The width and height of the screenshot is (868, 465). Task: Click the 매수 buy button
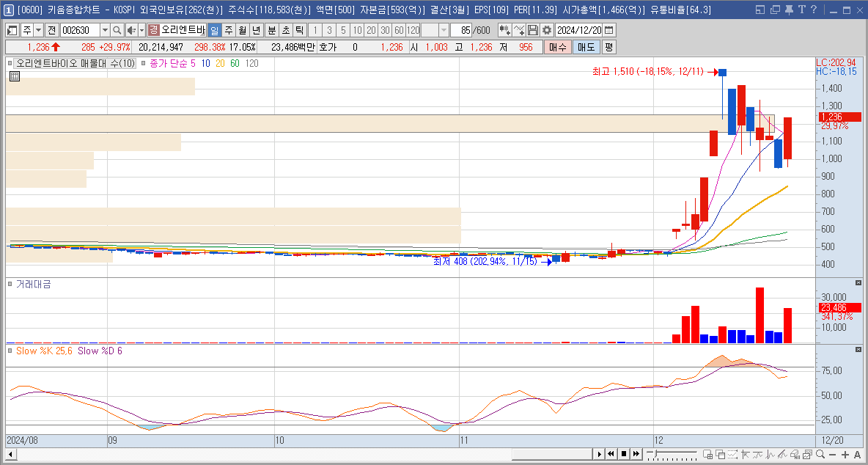[557, 48]
